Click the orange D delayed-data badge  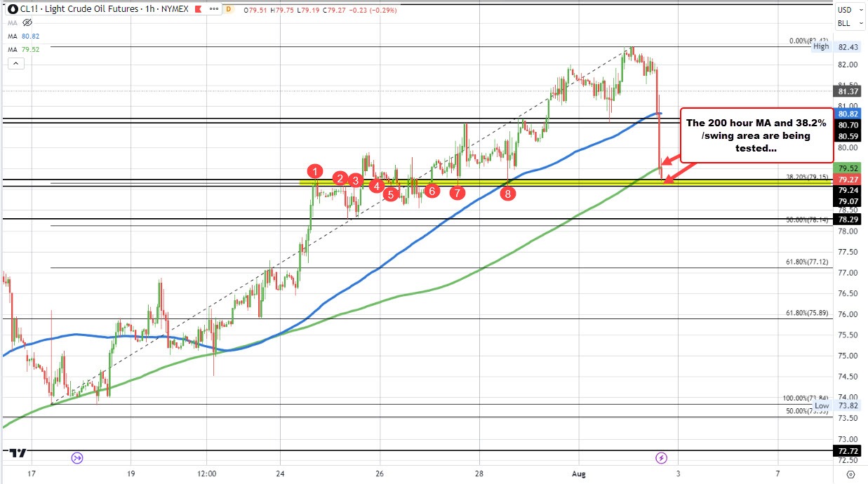(x=228, y=9)
